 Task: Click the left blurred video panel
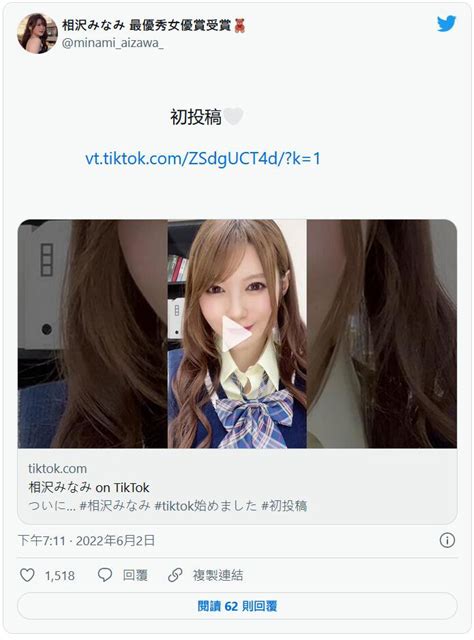[93, 333]
